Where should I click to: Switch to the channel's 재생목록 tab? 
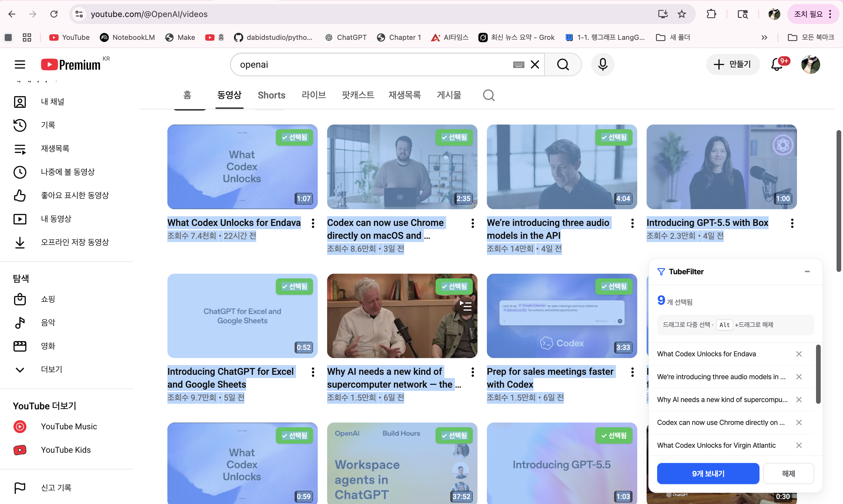[x=404, y=95]
